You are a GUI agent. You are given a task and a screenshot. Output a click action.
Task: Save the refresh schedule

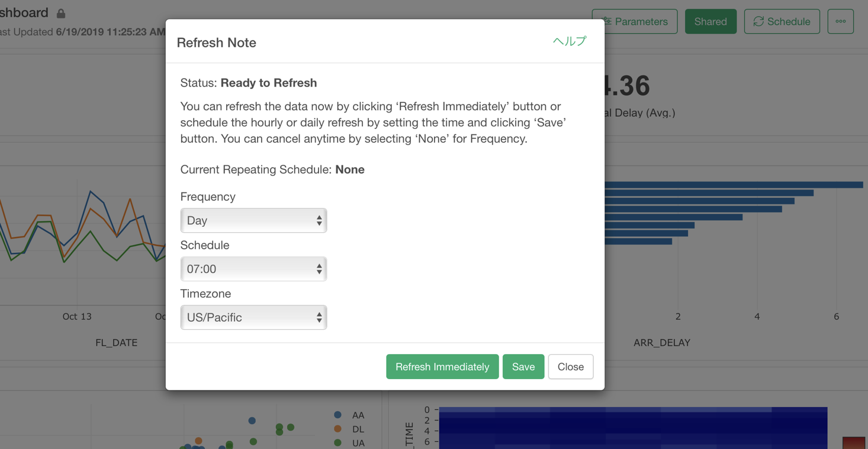click(x=523, y=367)
